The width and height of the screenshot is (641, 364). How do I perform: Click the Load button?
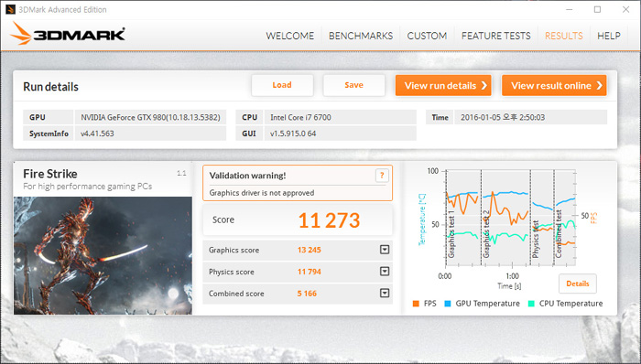pos(282,85)
